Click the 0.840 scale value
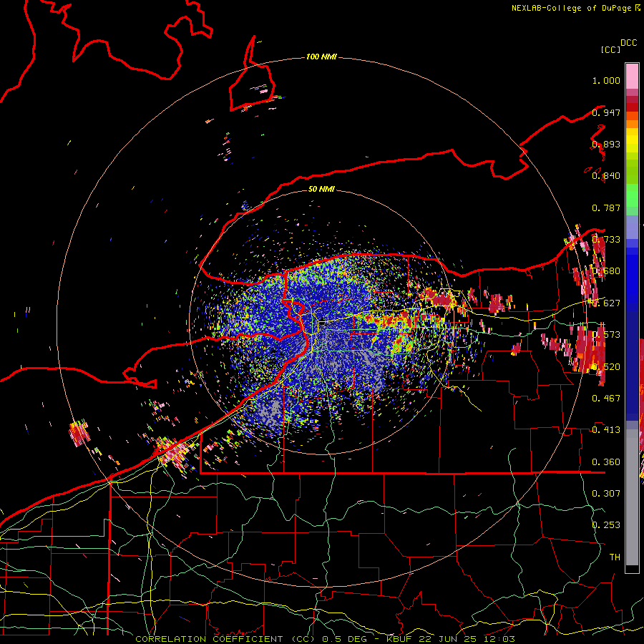Viewport: 644px width, 644px height. pos(606,176)
